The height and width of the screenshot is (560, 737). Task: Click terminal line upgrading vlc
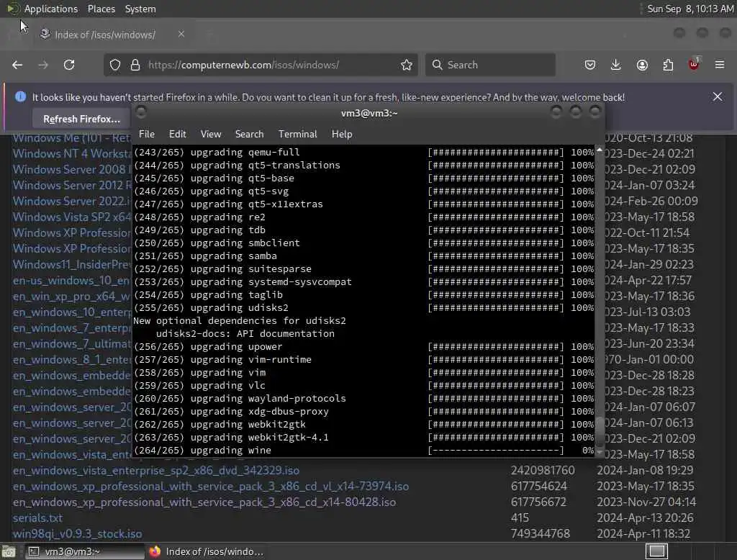[200, 385]
